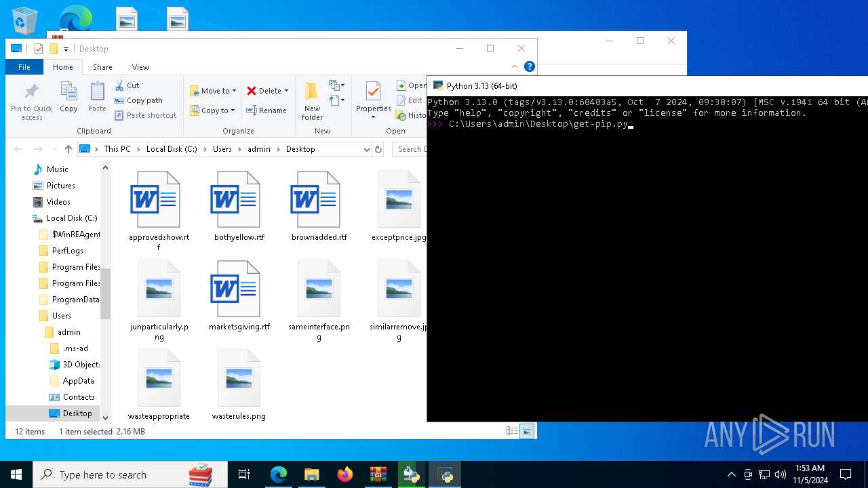
Task: Select brownadded.rtf file
Action: (319, 206)
